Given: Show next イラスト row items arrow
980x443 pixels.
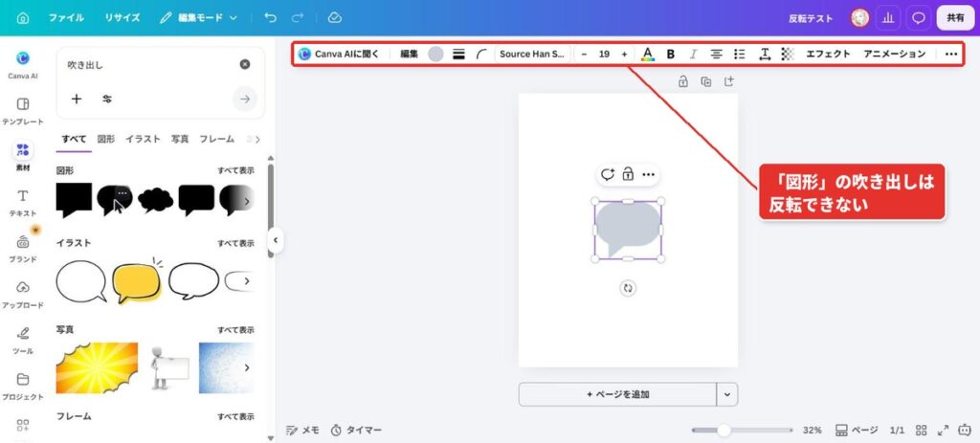Looking at the screenshot, I should pyautogui.click(x=246, y=281).
